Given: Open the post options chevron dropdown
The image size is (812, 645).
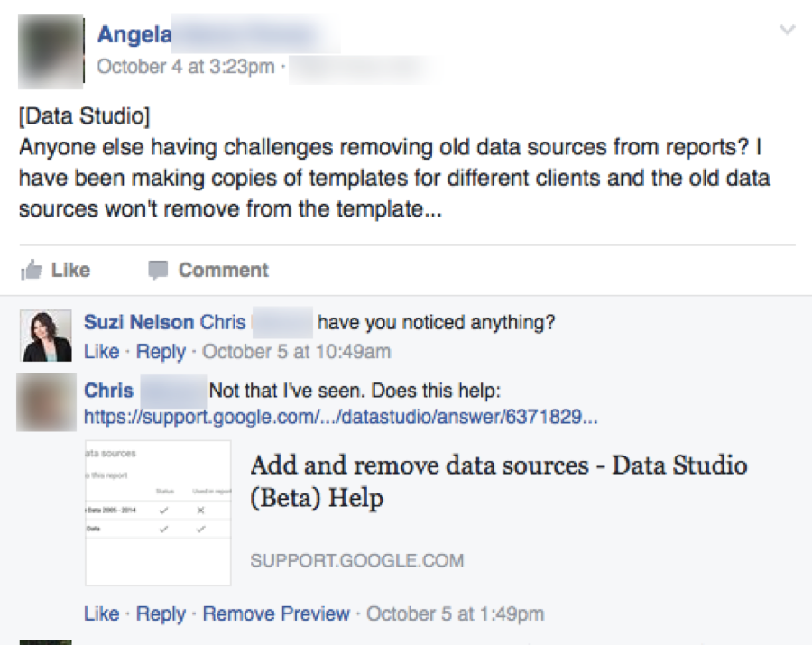Looking at the screenshot, I should (788, 30).
